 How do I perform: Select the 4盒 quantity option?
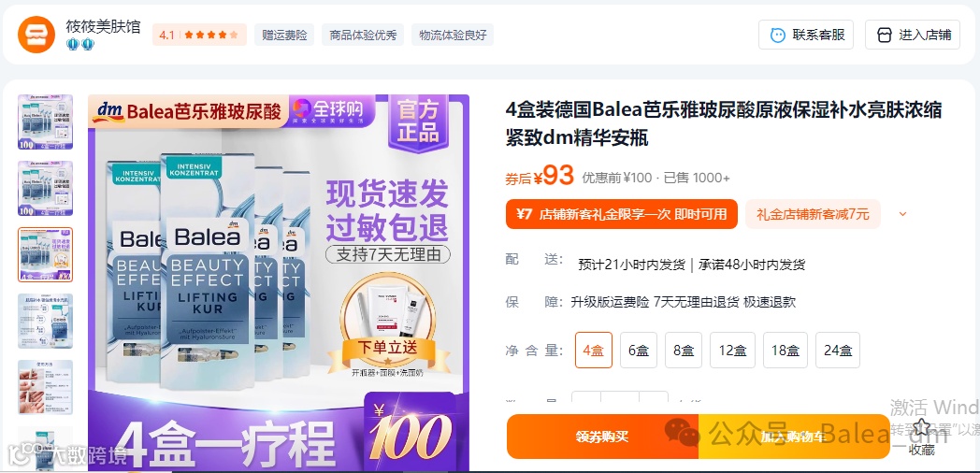[593, 350]
